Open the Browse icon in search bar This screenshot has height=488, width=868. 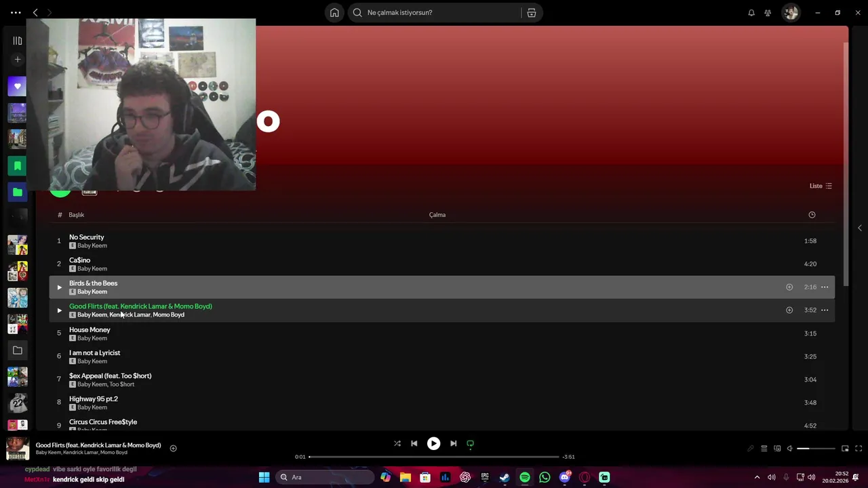532,12
